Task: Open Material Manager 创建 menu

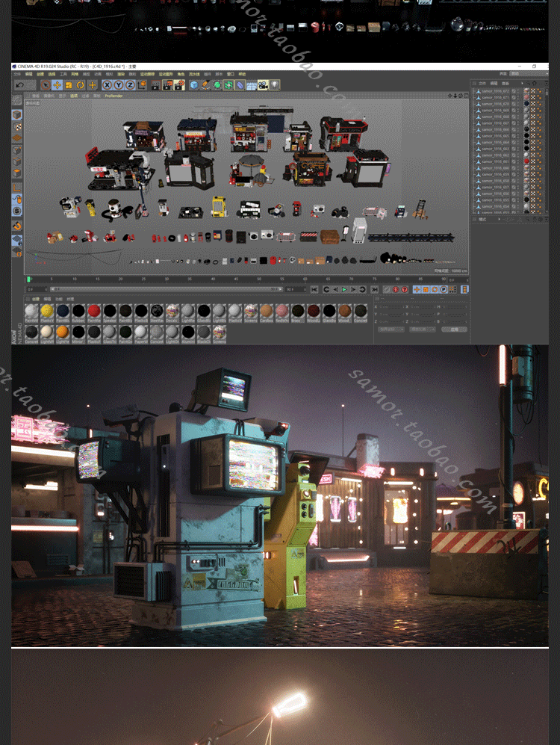Action: pyautogui.click(x=36, y=299)
